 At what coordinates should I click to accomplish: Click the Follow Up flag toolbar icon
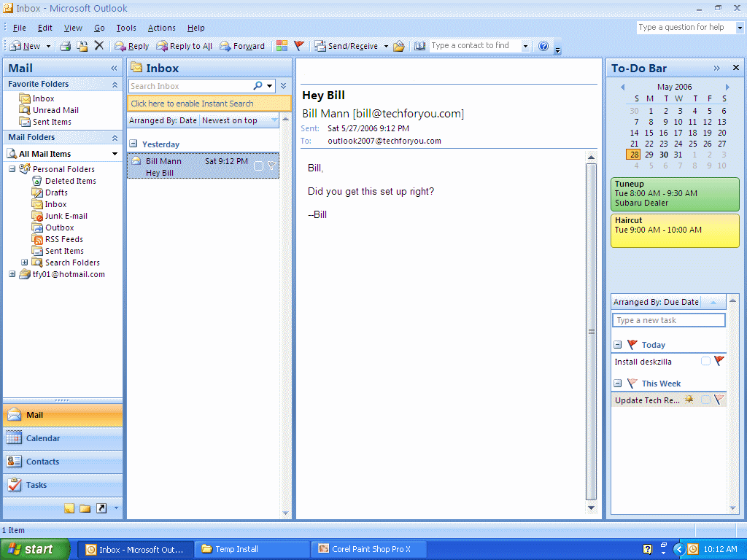pyautogui.click(x=299, y=46)
